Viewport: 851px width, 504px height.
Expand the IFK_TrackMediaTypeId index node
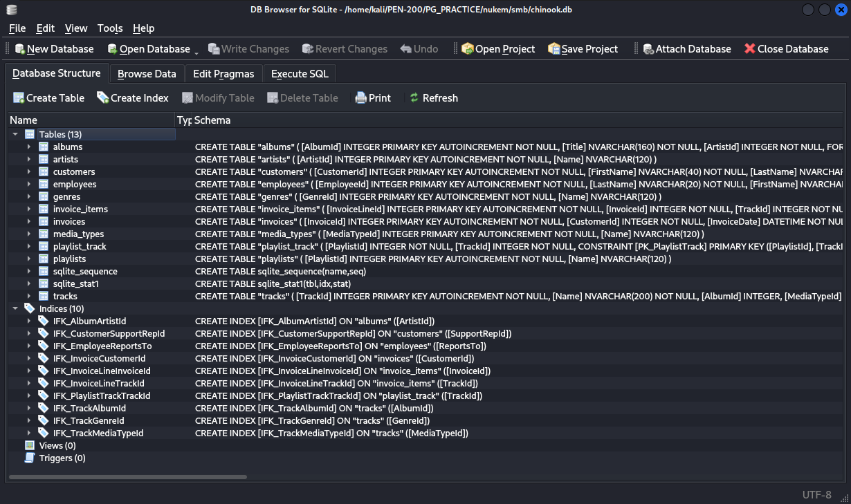[x=29, y=433]
